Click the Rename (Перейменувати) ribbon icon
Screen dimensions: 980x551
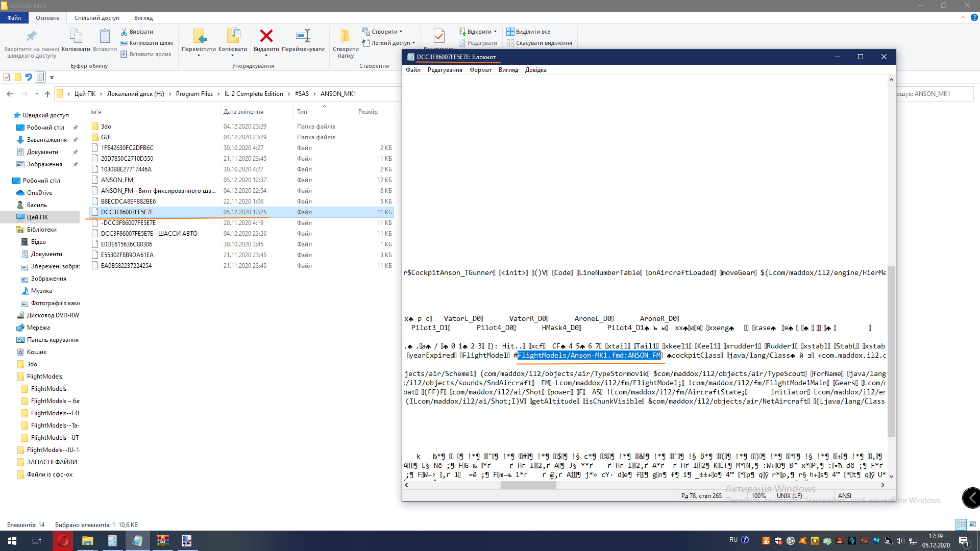point(303,36)
